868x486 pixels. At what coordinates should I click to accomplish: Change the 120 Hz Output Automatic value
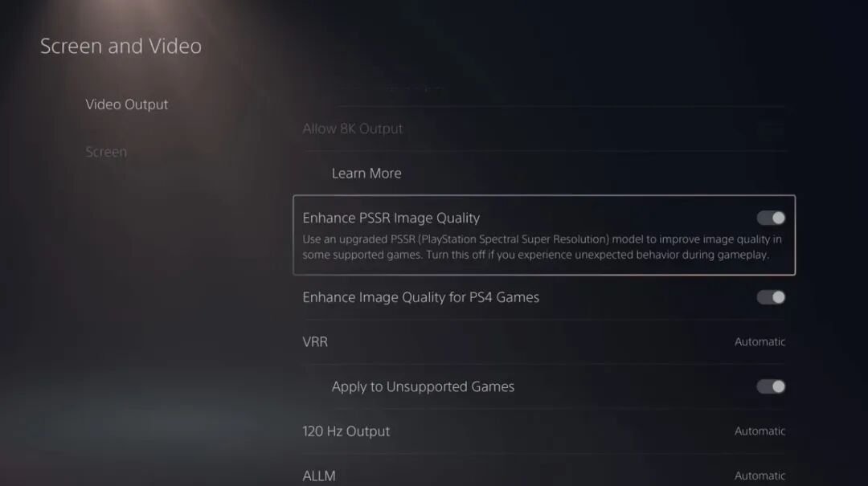point(759,431)
